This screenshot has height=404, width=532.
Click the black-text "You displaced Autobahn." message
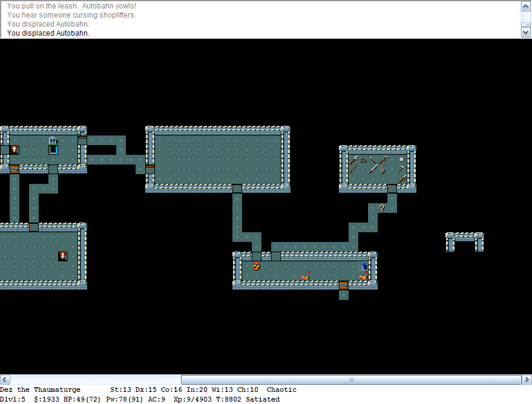pos(48,33)
